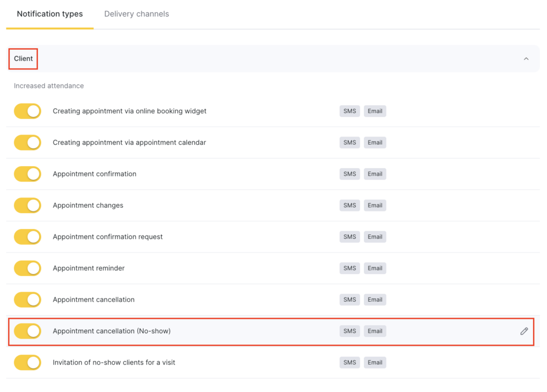Click Email tag for Appointment confirmation
Viewport: 547px width, 392px height.
[374, 174]
